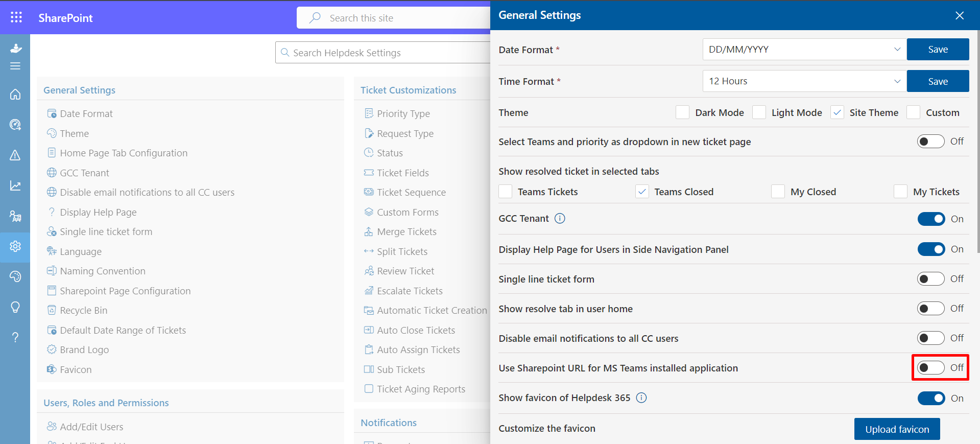Toggle Disable email notifications to CC users
This screenshot has width=980, height=444.
[x=930, y=338]
